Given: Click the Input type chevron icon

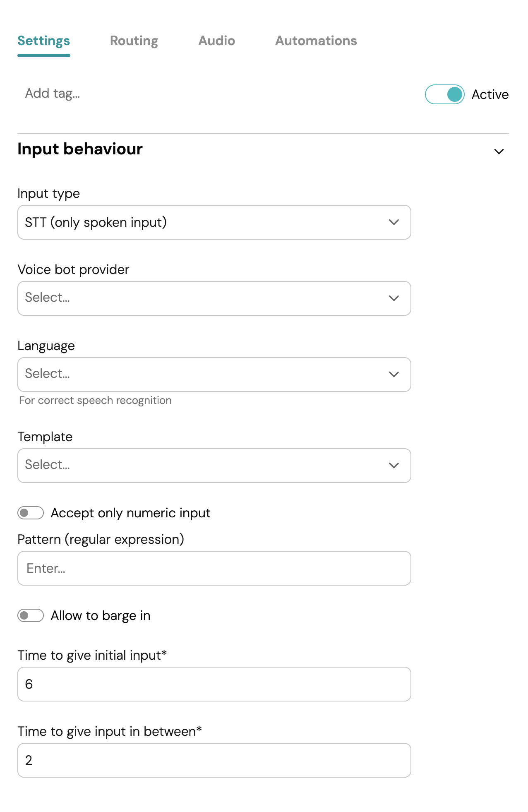Looking at the screenshot, I should [394, 222].
